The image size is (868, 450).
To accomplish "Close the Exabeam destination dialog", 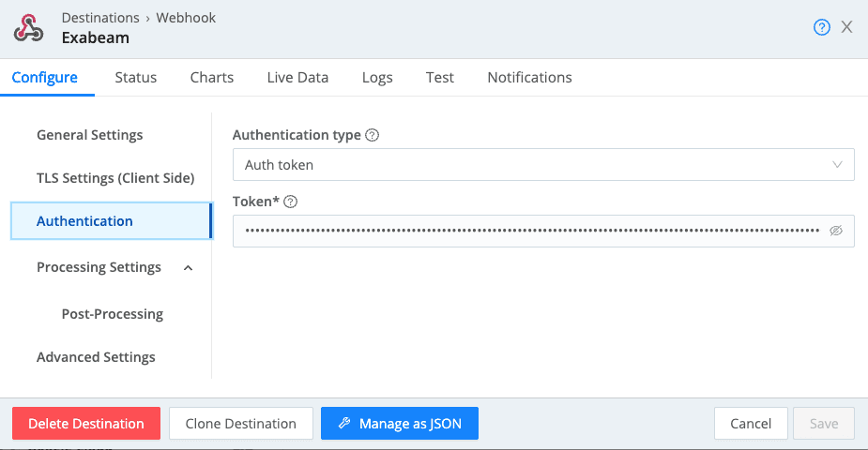I will pyautogui.click(x=846, y=27).
